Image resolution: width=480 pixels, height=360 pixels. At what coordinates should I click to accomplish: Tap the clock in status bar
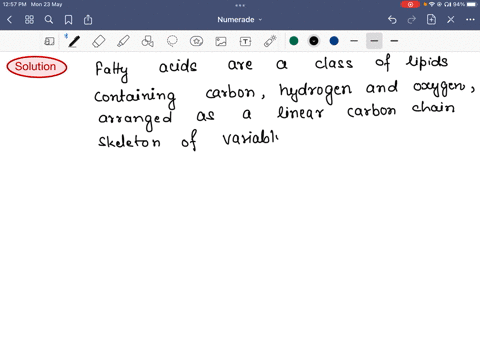14,4
